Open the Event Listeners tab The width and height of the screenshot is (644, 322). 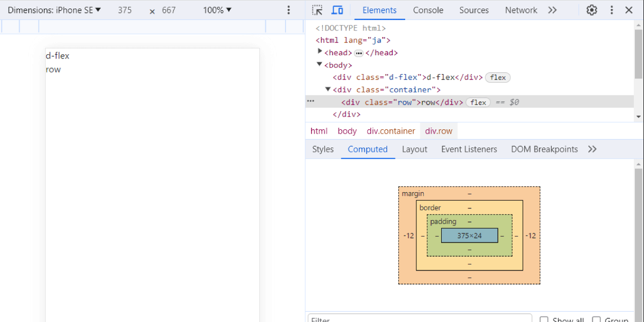tap(469, 149)
